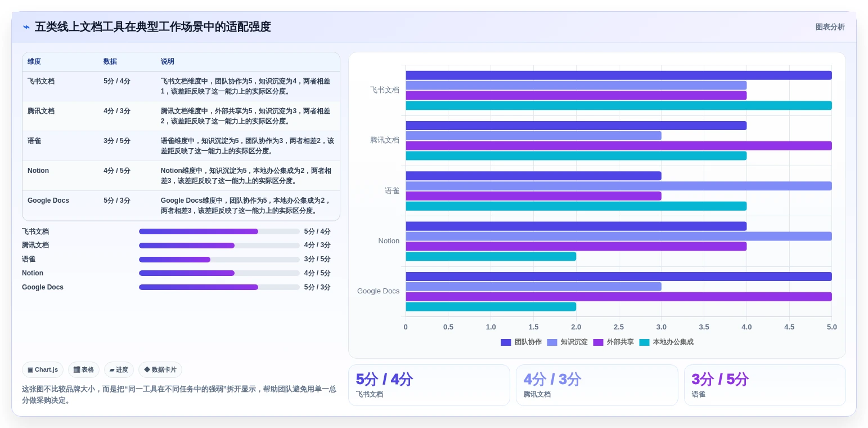Click the 语雀 progress bar
Screen dimensions: 868x428
pos(219,260)
